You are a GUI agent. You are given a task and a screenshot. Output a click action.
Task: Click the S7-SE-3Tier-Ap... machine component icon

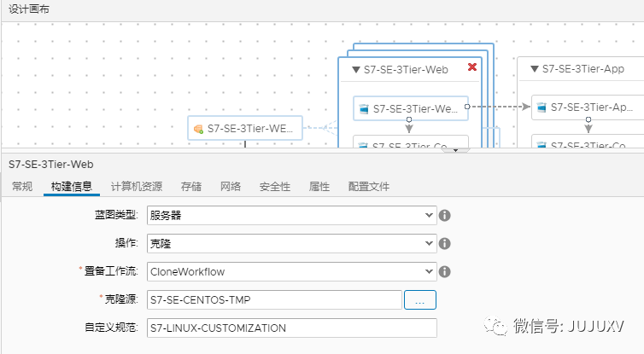coord(541,107)
